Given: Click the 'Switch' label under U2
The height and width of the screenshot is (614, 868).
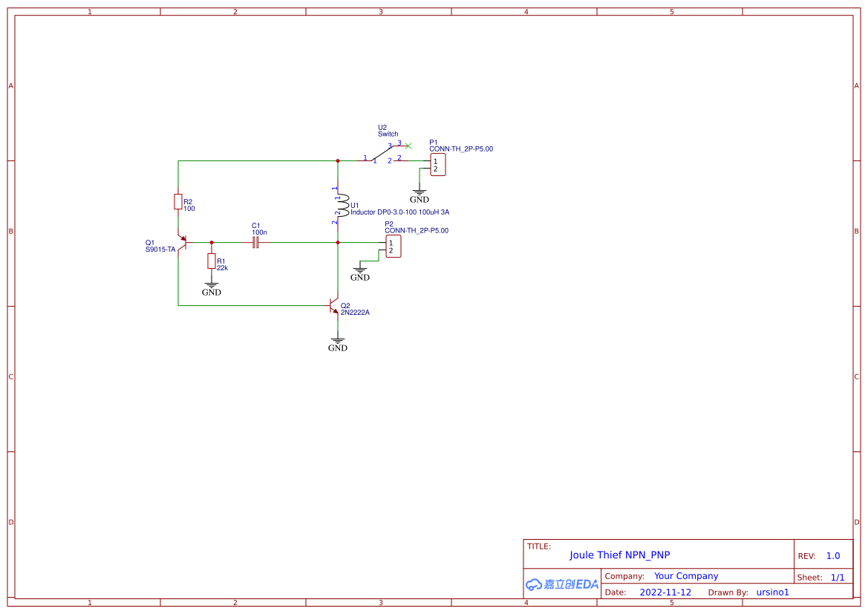Looking at the screenshot, I should click(x=388, y=134).
